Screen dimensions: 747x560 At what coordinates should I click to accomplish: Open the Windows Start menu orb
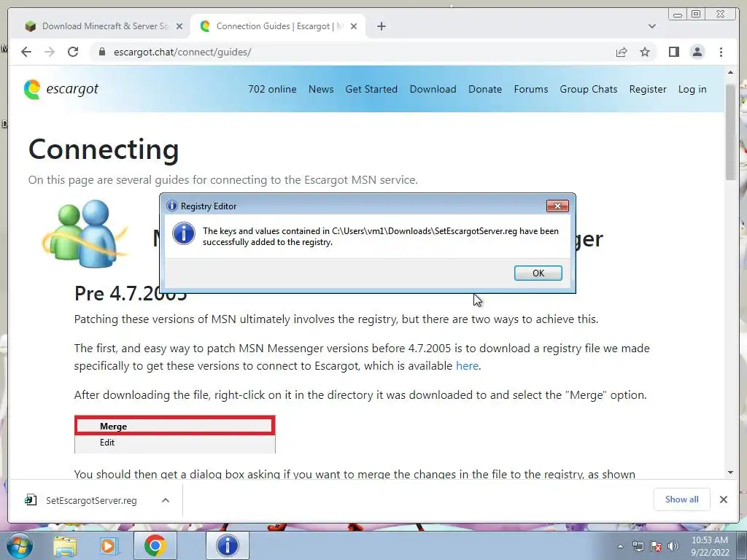(19, 545)
